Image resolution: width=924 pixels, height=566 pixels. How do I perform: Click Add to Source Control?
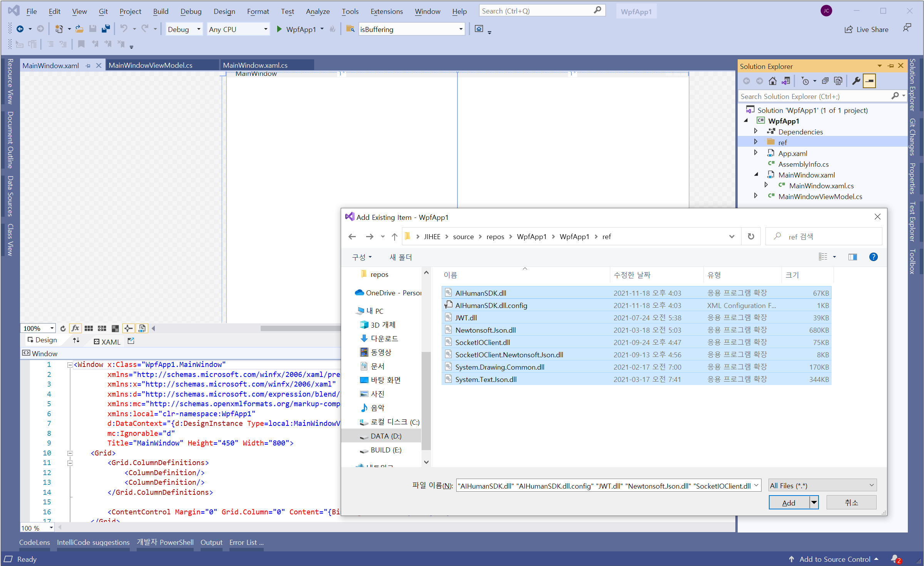coord(834,559)
